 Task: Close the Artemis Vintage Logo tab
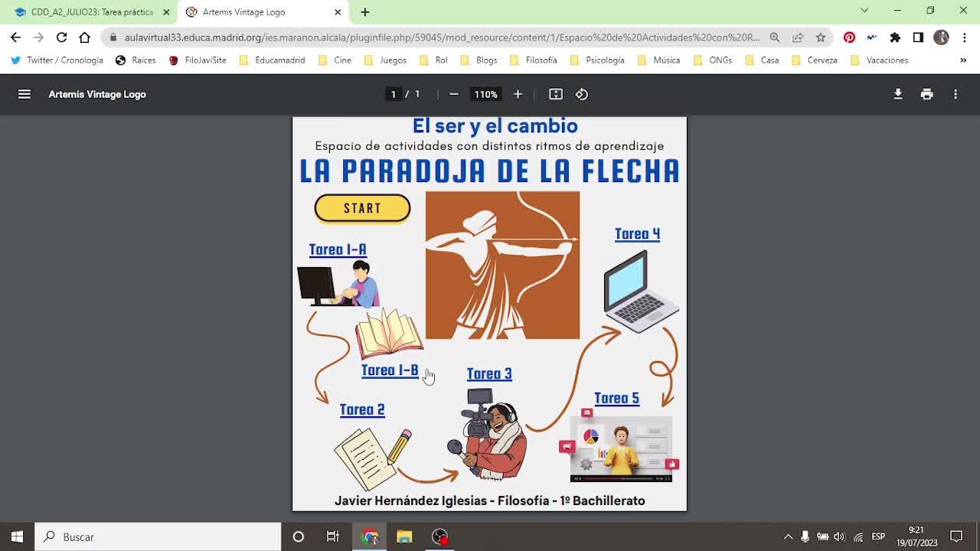[x=338, y=12]
